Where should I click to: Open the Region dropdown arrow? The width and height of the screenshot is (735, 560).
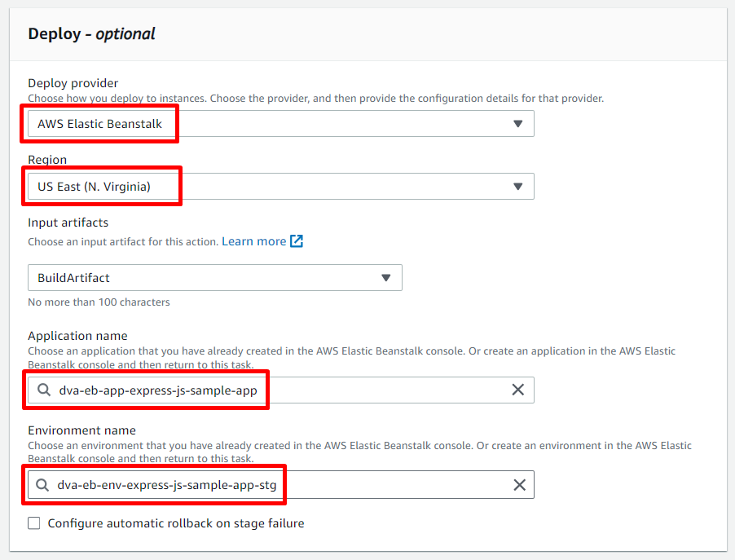(x=517, y=187)
